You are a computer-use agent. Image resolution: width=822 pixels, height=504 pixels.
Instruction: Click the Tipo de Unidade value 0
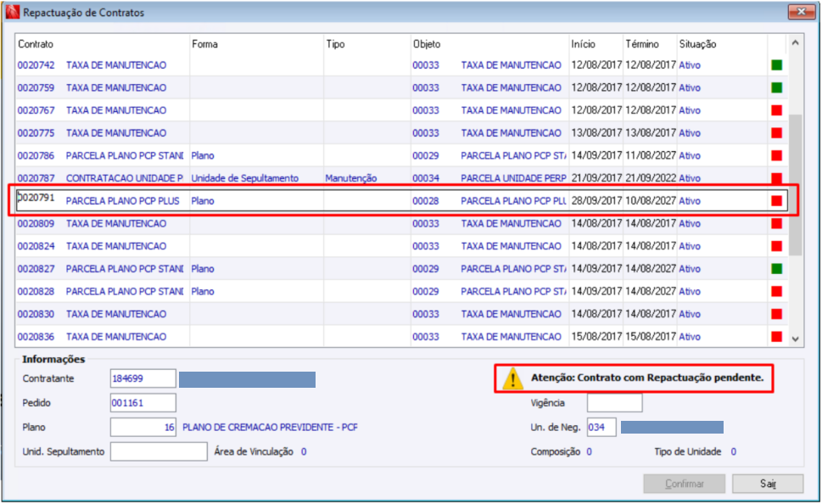coord(734,451)
